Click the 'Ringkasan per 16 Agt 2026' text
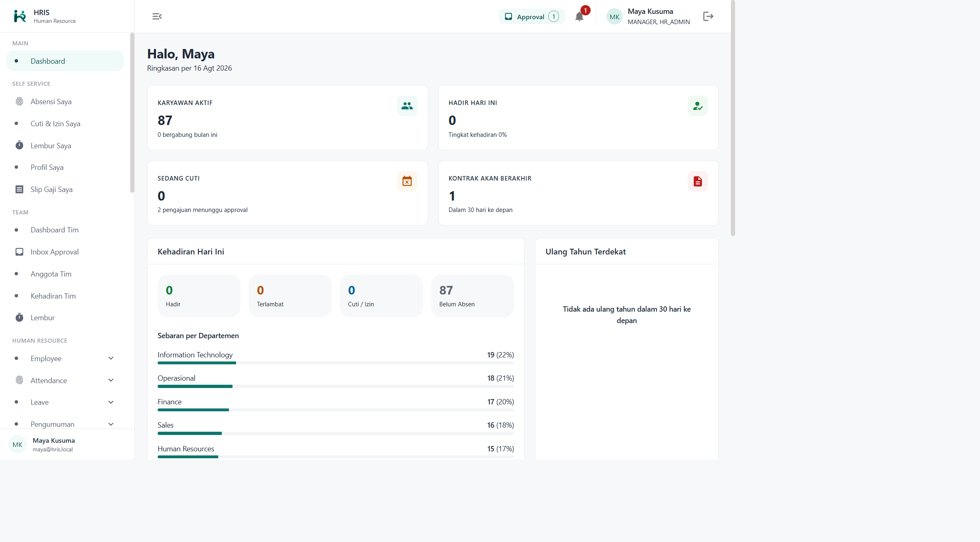This screenshot has height=542, width=980. (x=189, y=68)
